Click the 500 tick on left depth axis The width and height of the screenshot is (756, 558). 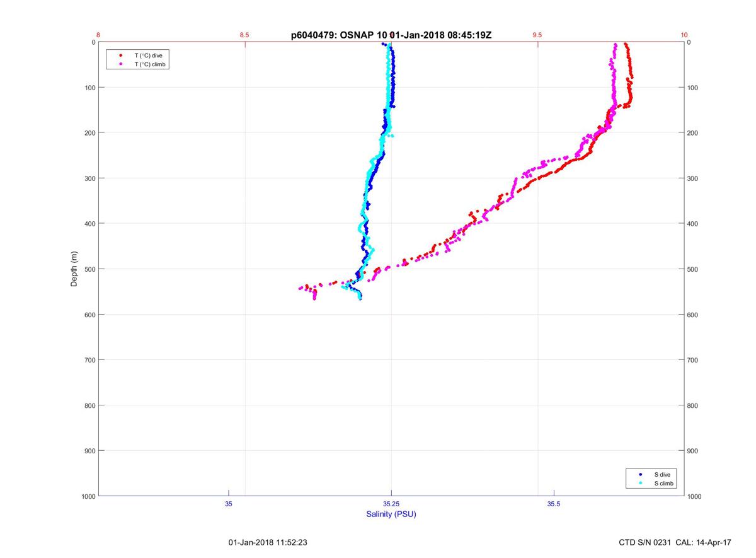pos(89,269)
